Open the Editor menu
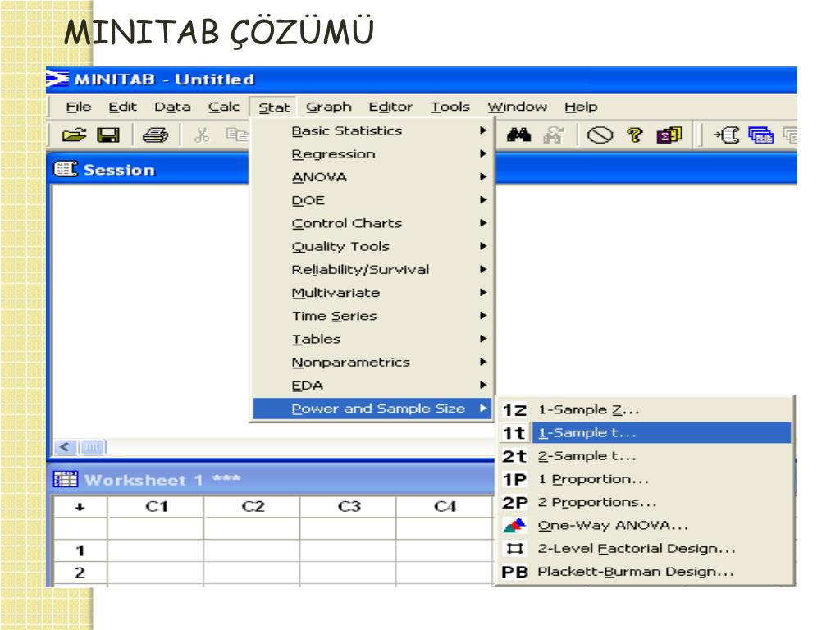 (390, 107)
